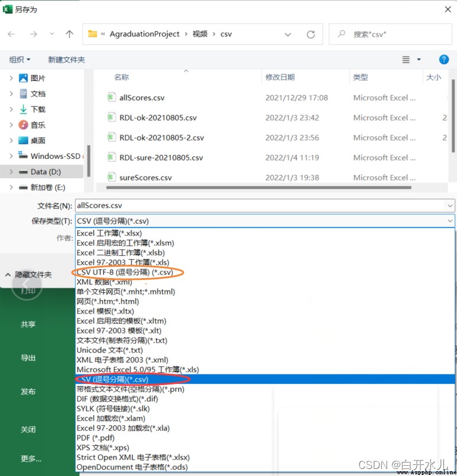The width and height of the screenshot is (457, 476).
Task: Go forward with the right arrow navigation button
Action: (x=34, y=34)
